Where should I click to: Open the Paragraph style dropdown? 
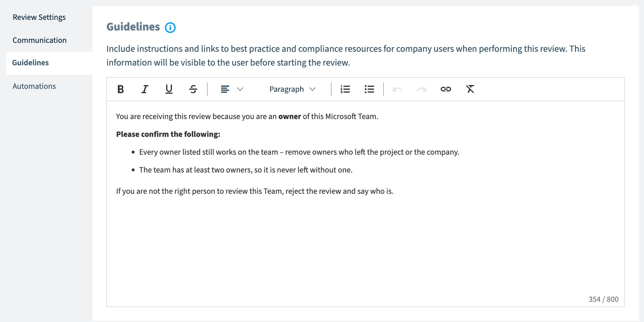(292, 89)
